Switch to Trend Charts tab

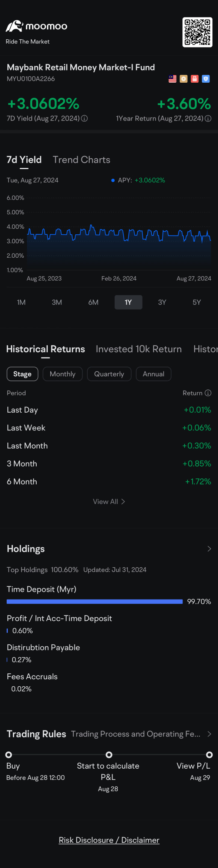point(81,160)
